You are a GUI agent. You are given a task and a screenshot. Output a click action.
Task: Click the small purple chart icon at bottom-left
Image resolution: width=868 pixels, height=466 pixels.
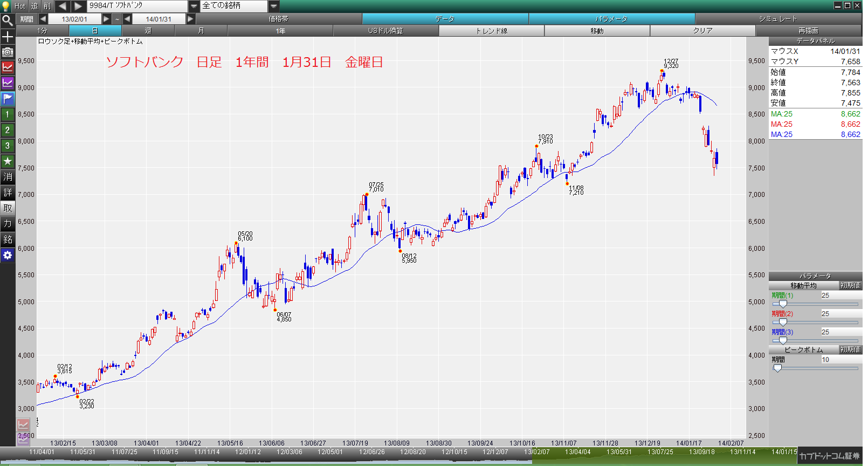point(23,439)
